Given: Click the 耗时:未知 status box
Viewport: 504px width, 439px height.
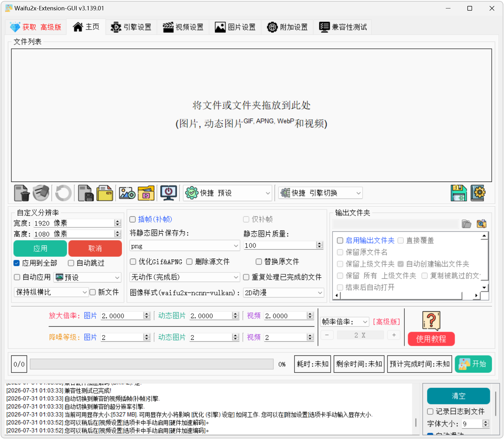Looking at the screenshot, I should click(x=312, y=364).
